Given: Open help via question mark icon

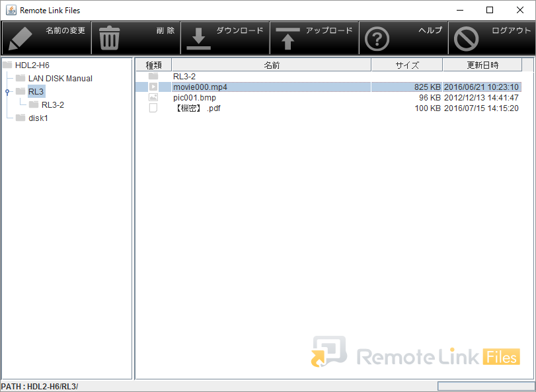Looking at the screenshot, I should [377, 39].
